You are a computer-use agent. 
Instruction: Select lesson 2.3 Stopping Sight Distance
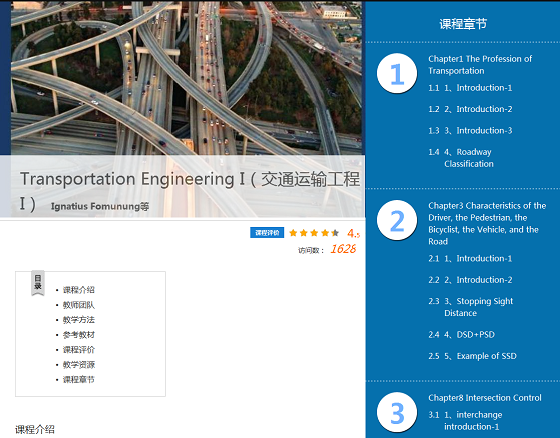point(471,307)
